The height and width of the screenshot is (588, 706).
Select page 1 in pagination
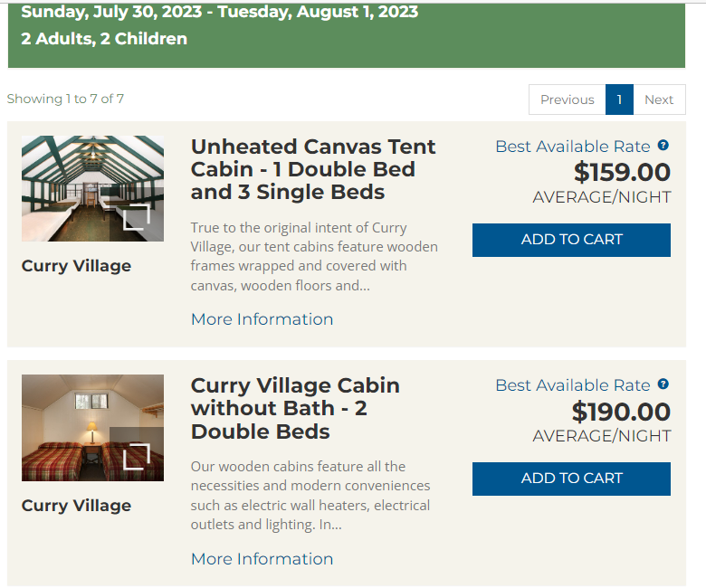click(x=619, y=100)
